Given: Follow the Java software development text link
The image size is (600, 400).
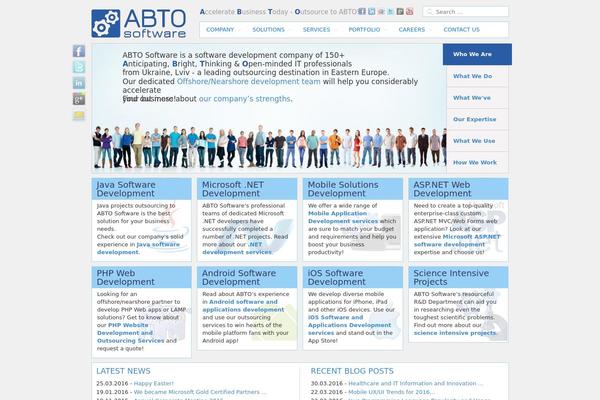Looking at the screenshot, I should (139, 248).
